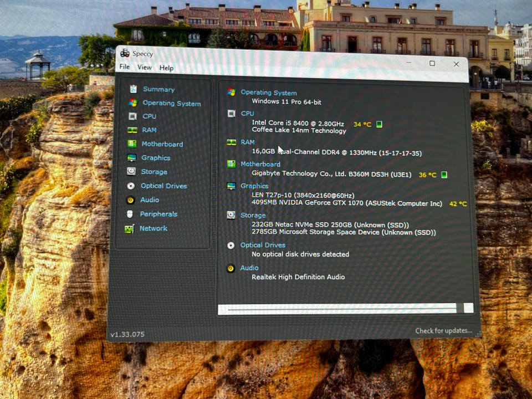Click the Optical Drives disc icon in sidebar

(131, 186)
